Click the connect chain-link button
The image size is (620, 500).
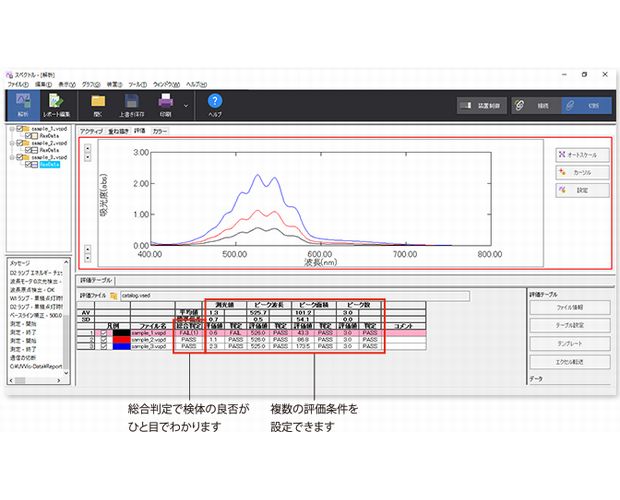[x=536, y=106]
